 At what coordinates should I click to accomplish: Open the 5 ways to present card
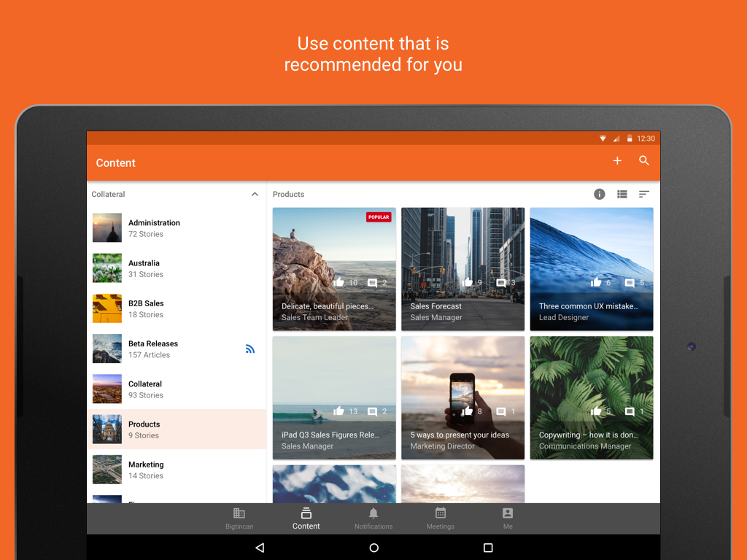(462, 397)
